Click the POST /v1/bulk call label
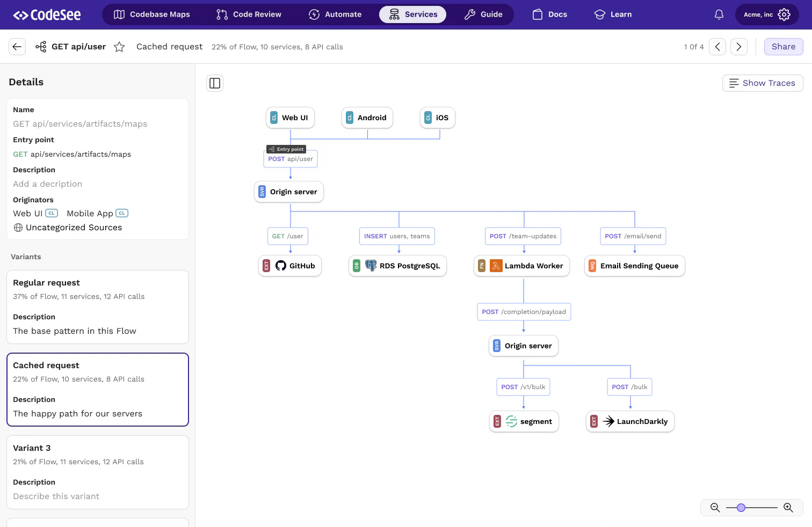The height and width of the screenshot is (527, 812). pyautogui.click(x=524, y=387)
